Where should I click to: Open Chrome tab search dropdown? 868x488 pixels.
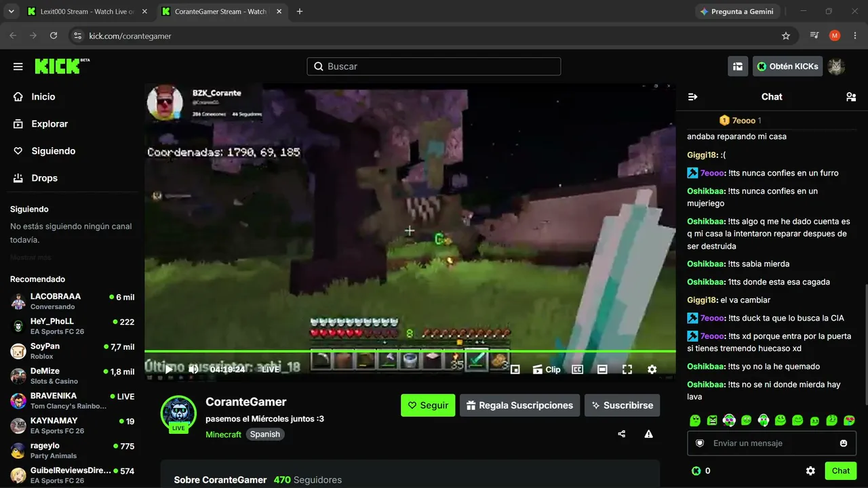tap(11, 12)
